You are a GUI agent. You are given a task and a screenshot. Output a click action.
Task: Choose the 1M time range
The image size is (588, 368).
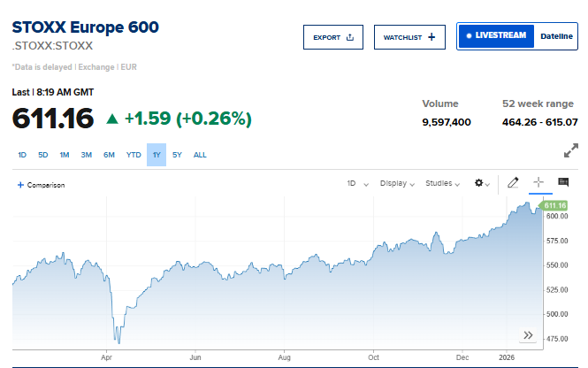tap(65, 155)
